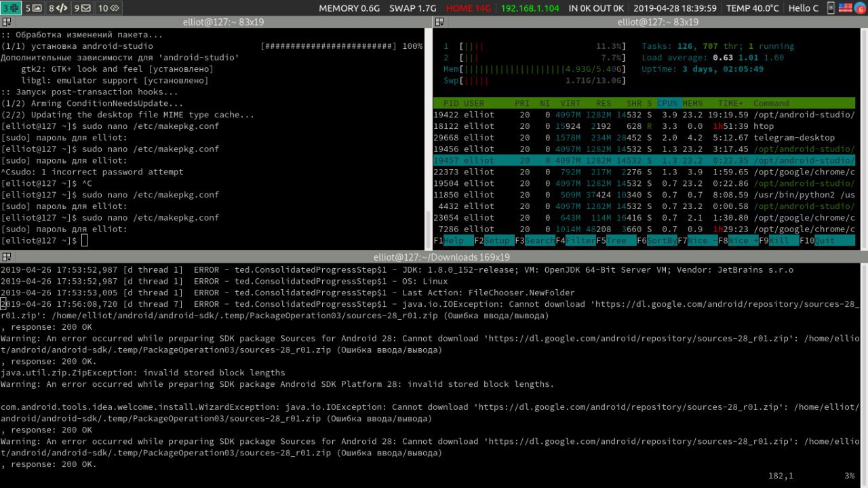The height and width of the screenshot is (488, 868).
Task: Click the IN 0K OUT 0K network block
Action: coord(596,8)
